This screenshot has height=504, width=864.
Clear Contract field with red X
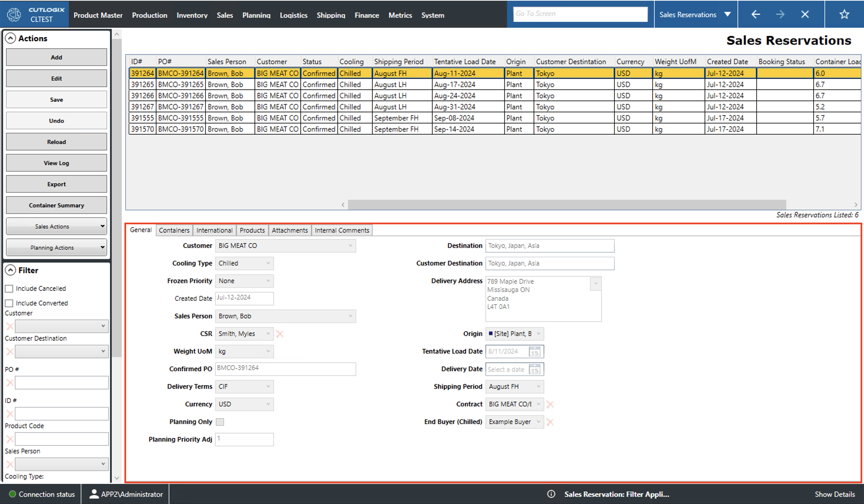(x=550, y=404)
